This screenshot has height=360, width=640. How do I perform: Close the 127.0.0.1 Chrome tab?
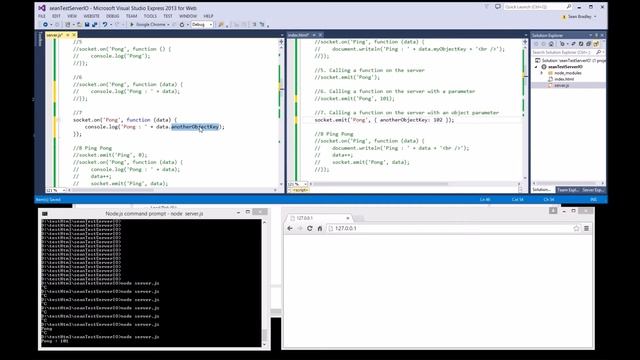point(348,218)
